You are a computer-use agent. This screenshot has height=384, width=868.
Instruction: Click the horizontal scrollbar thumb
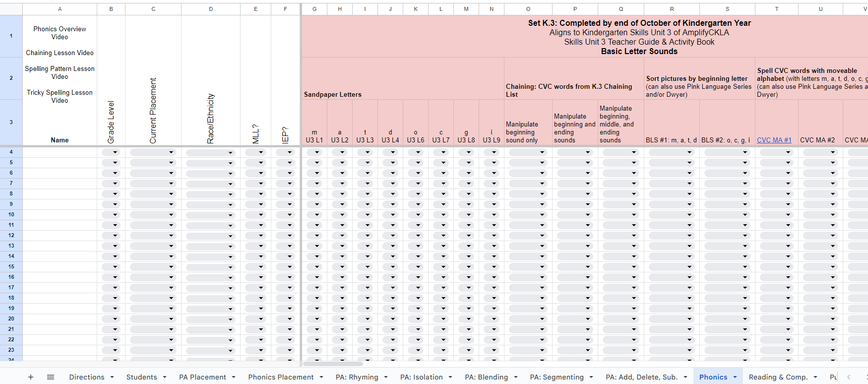pos(333,364)
